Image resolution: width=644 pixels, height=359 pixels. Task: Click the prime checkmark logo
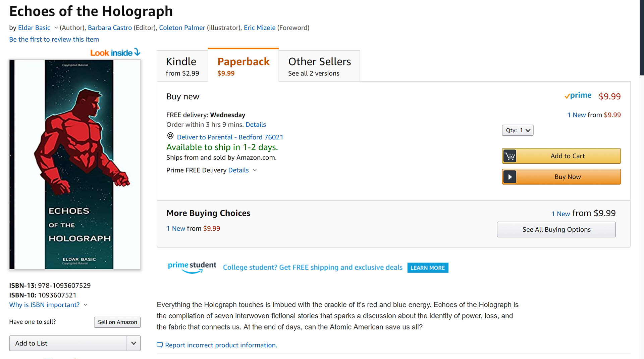point(578,96)
